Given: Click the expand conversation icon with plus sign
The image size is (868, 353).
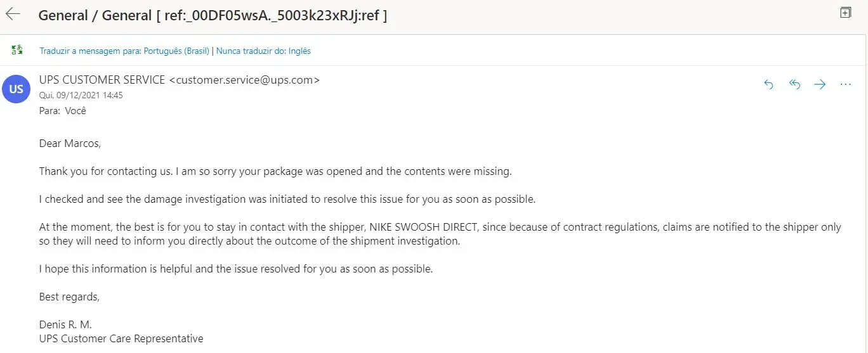Looking at the screenshot, I should 845,13.
